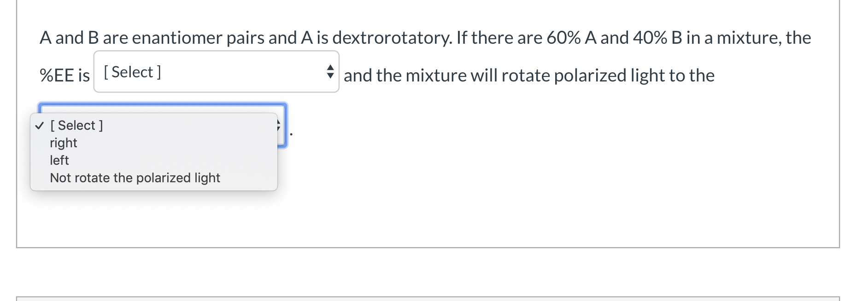
Task: Select 'right' from the open dropdown
Action: (x=63, y=143)
